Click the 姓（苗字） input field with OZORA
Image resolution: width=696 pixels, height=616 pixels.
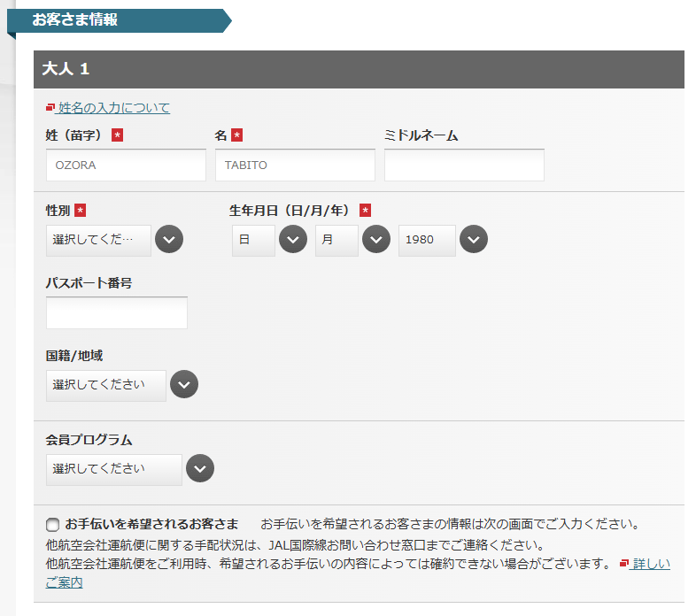point(126,166)
